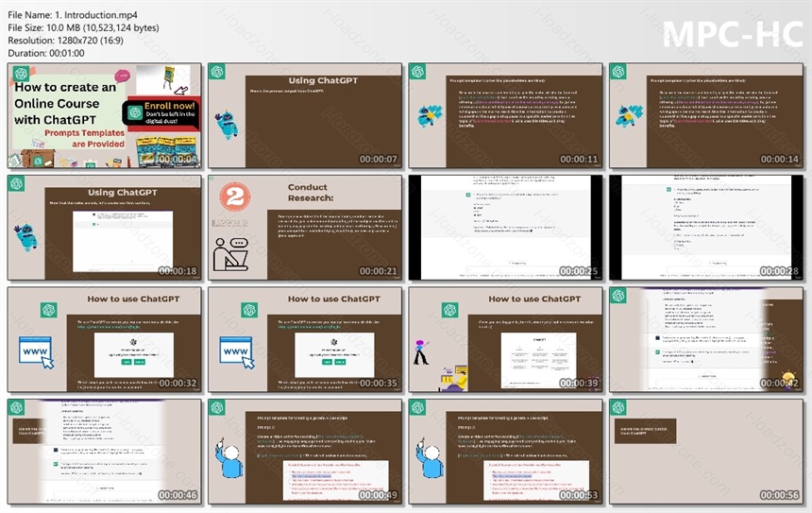This screenshot has height=513, width=812.
Task: Click the robot icon in the 00:00:07 frame
Action: coord(227,125)
